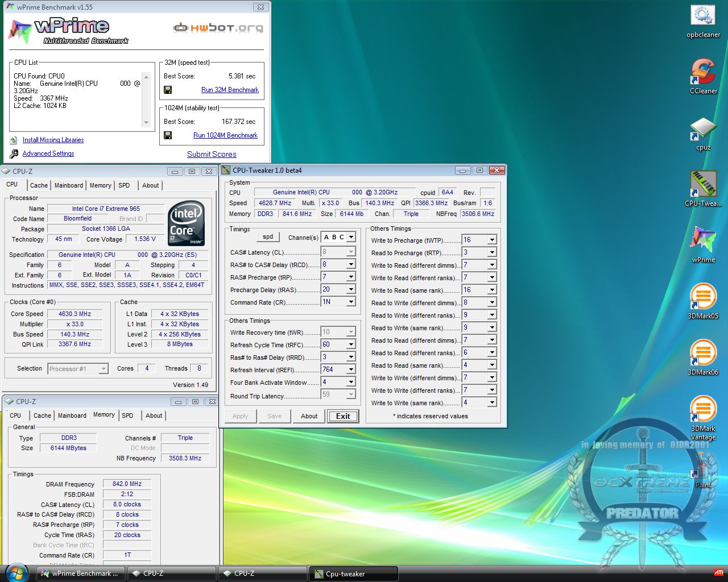Click the save icon beside 1024M Best Score
This screenshot has width=728, height=582.
coord(168,135)
